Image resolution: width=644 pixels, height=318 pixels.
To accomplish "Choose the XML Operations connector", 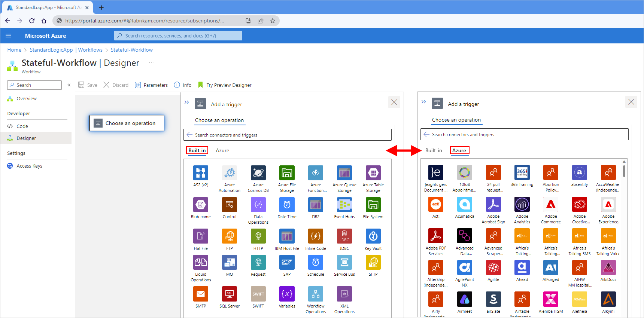I will [344, 294].
